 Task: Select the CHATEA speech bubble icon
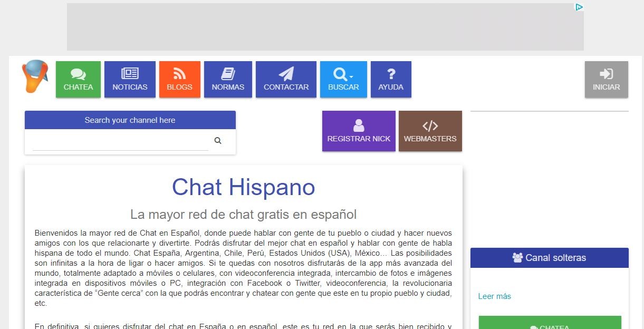point(78,73)
